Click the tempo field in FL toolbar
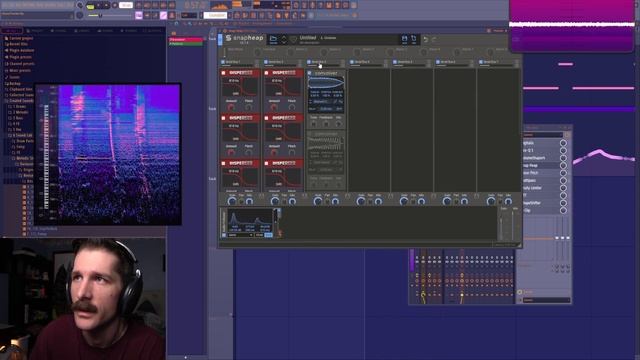Viewport: 640px width, 360px height. (126, 6)
